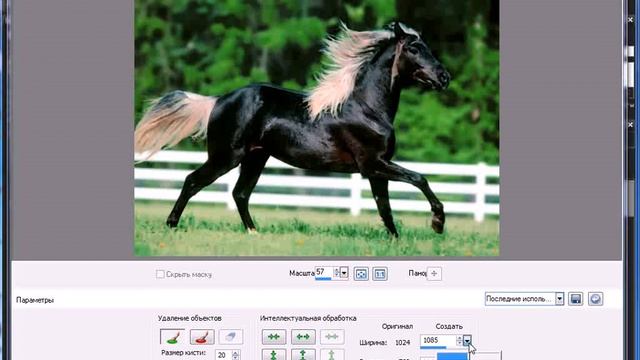Screen dimensions: 640x360
Task: Click the reset preset round icon
Action: (x=595, y=299)
